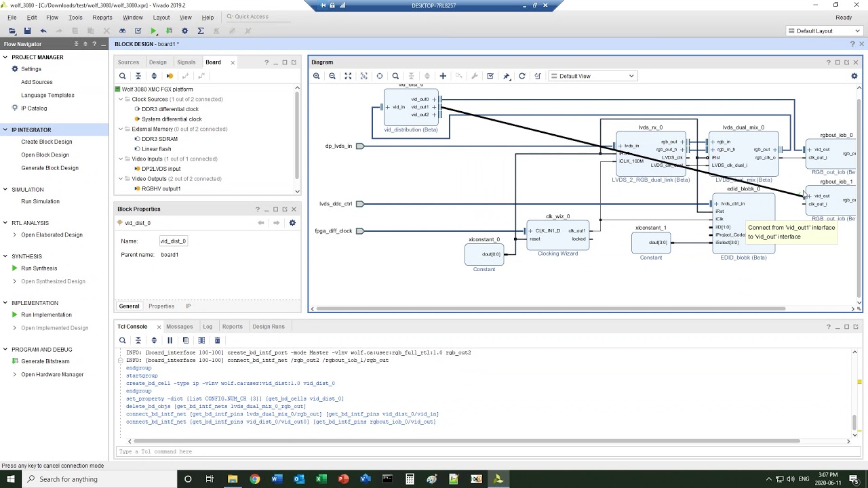868x488 pixels.
Task: Open the Properties tab in Block Properties
Action: (161, 306)
